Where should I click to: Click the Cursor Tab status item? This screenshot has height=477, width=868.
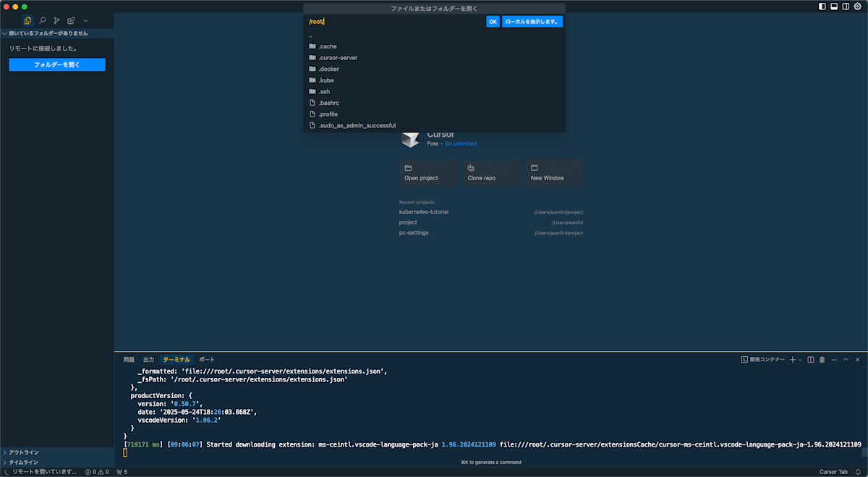(x=833, y=472)
